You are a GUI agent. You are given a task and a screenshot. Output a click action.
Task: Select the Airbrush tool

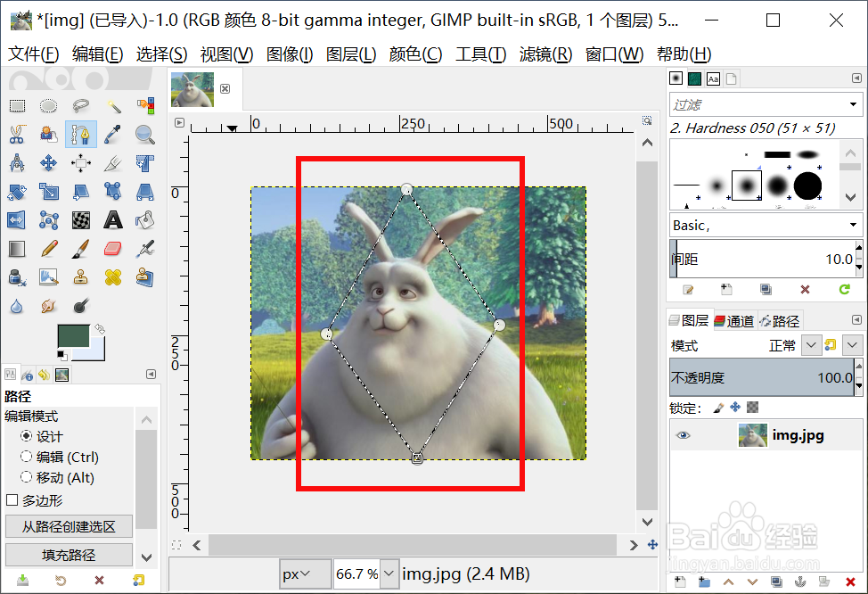click(145, 249)
